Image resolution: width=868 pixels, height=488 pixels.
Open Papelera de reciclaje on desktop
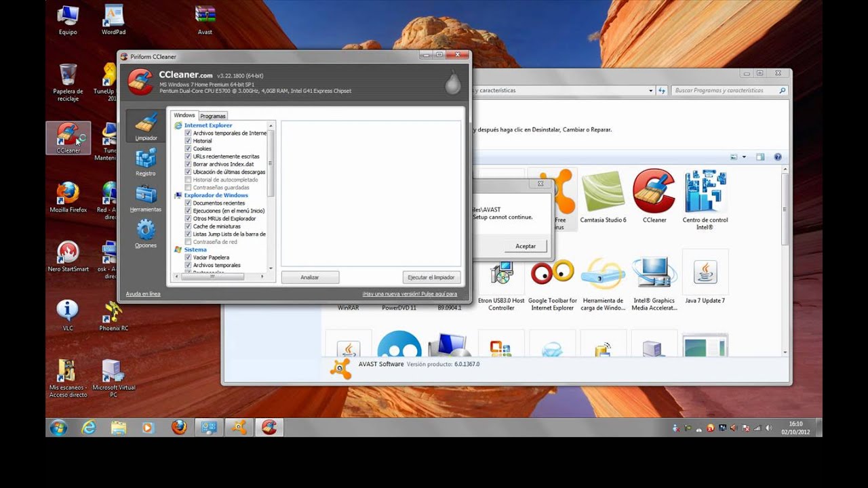tap(68, 82)
